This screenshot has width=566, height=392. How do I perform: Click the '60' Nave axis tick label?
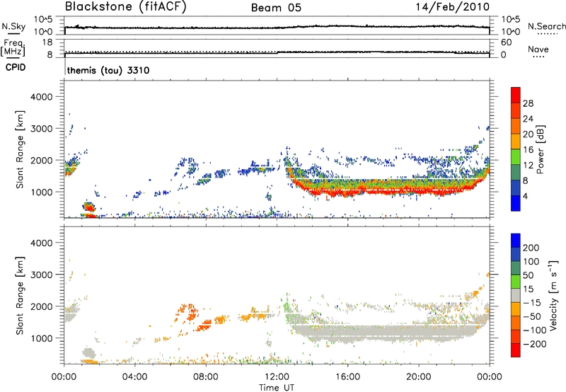tap(506, 42)
